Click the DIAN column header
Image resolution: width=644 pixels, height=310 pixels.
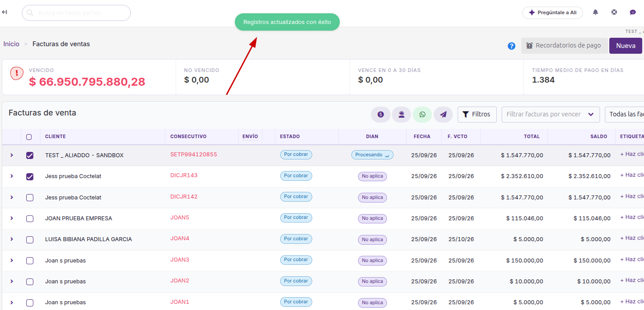pyautogui.click(x=372, y=136)
